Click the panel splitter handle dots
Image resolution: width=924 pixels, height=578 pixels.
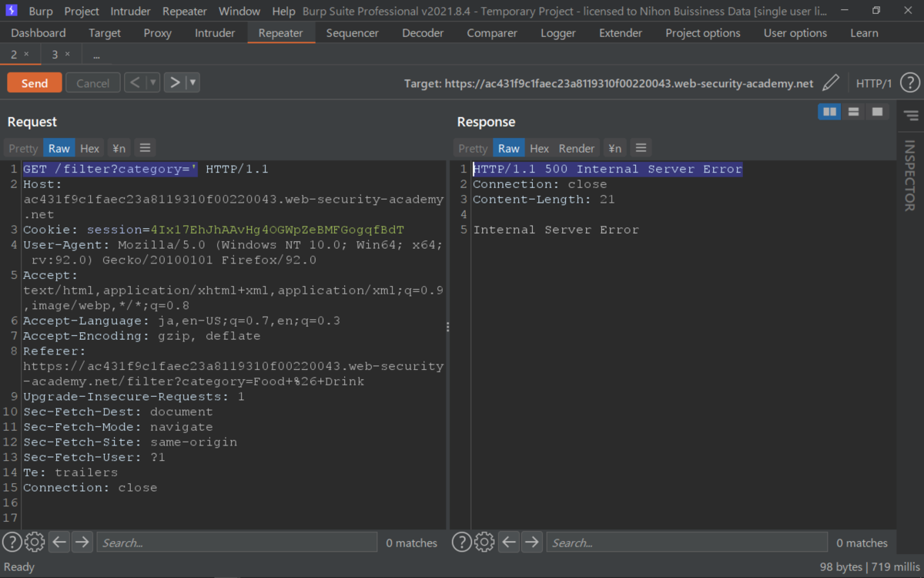[x=447, y=327]
